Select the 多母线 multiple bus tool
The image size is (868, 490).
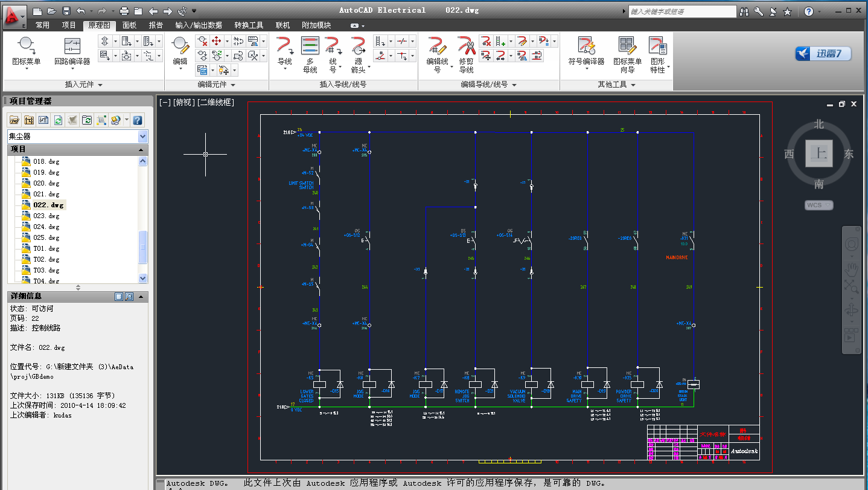pyautogui.click(x=310, y=54)
